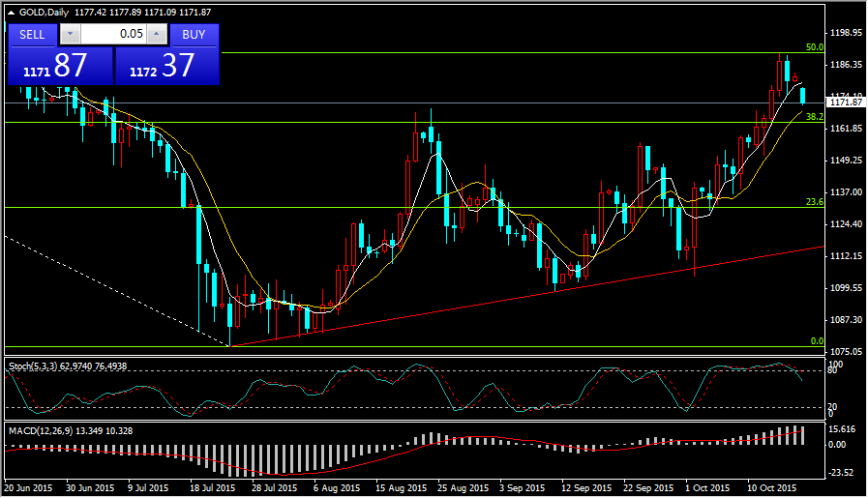Screen dimensions: 868x498
Task: Click the 0.05 volume input field
Action: pos(113,34)
